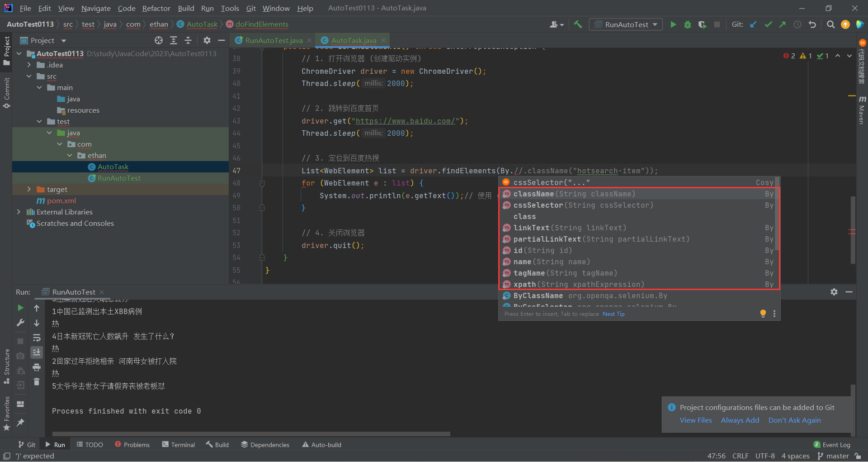Open RunAutoTest run configuration dropdown

pyautogui.click(x=626, y=24)
